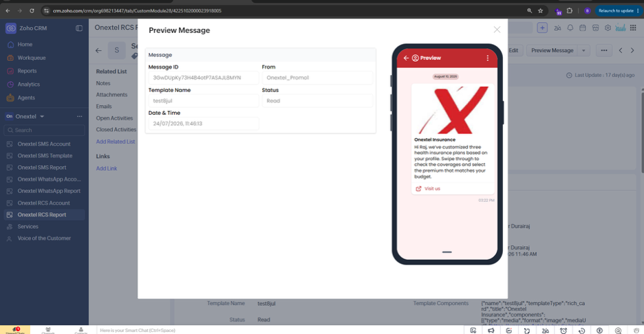Open Notes in the Related List
This screenshot has width=644, height=334.
tap(103, 83)
